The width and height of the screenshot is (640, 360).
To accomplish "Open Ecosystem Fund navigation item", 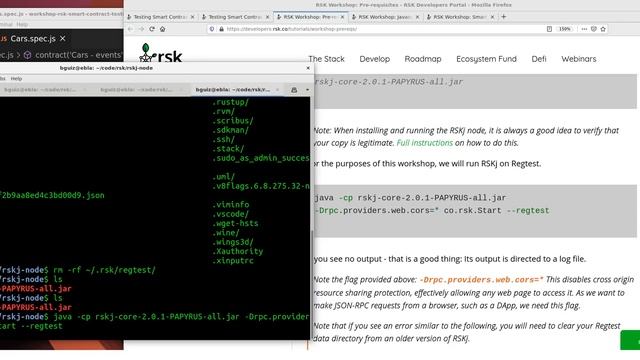I will coord(486,59).
